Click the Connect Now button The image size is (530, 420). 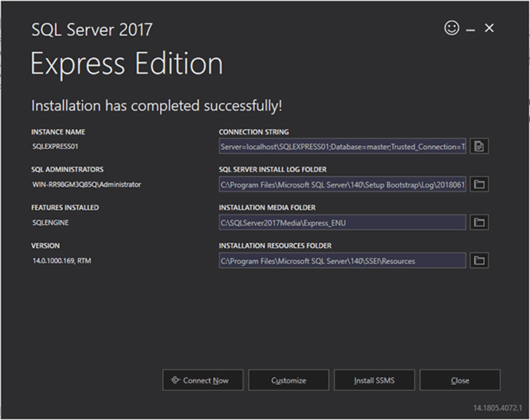(203, 380)
